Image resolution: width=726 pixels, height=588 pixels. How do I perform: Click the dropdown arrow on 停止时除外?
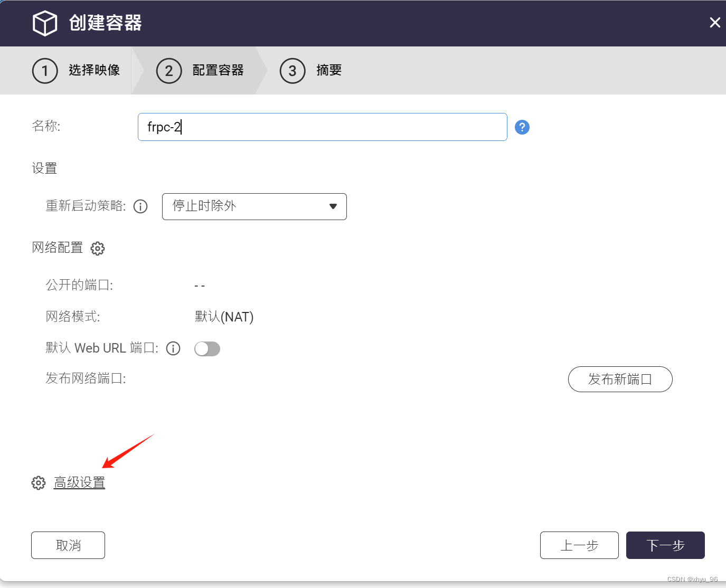tap(333, 206)
